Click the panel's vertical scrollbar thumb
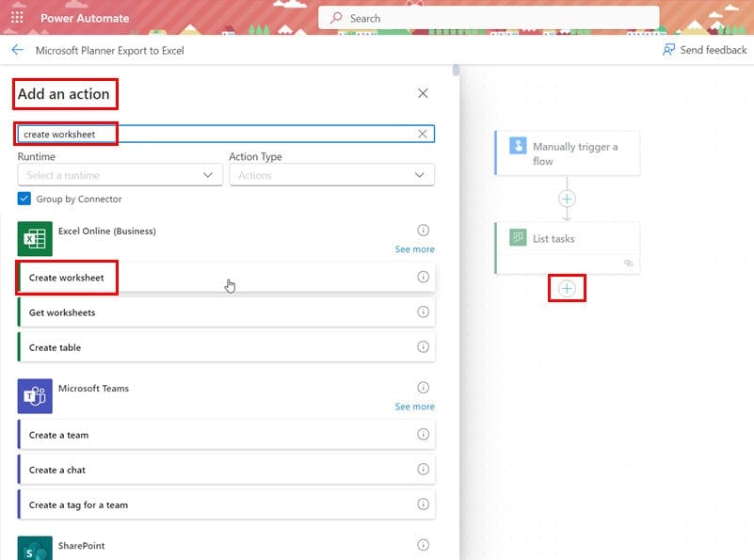The height and width of the screenshot is (560, 754). tap(456, 71)
